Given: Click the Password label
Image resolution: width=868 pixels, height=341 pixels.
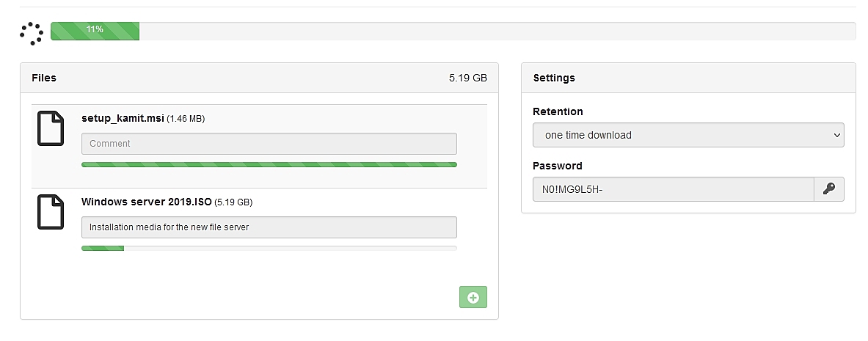Looking at the screenshot, I should tap(557, 166).
